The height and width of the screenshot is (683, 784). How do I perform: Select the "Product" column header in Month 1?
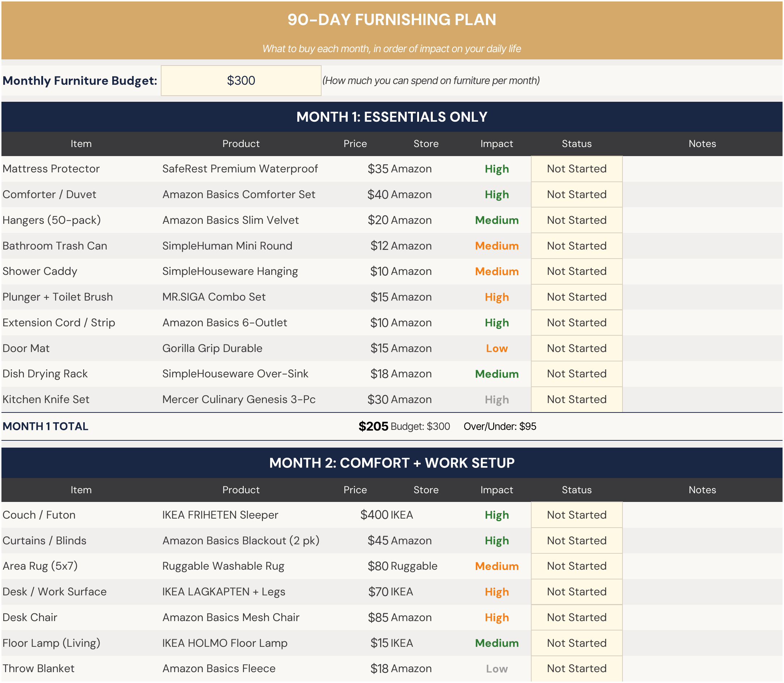241,144
